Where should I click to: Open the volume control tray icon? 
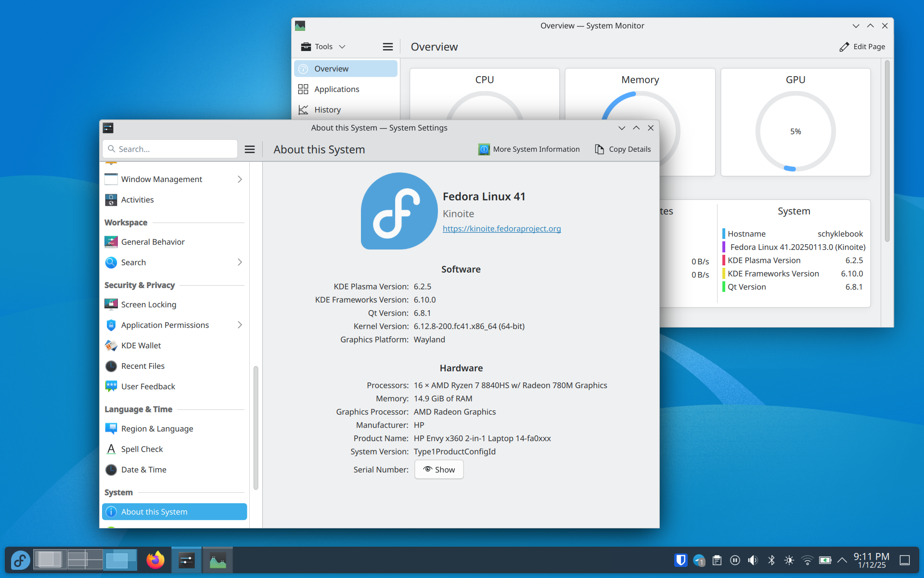pyautogui.click(x=753, y=560)
